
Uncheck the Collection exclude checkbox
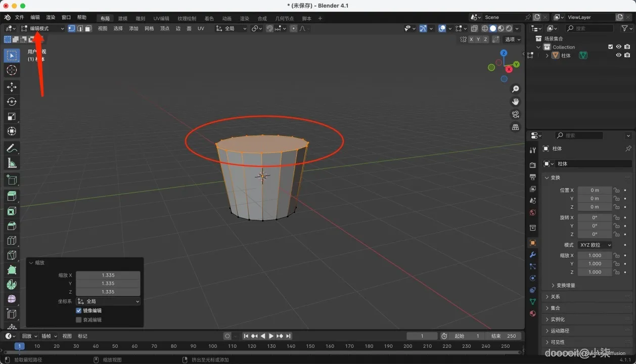click(610, 47)
